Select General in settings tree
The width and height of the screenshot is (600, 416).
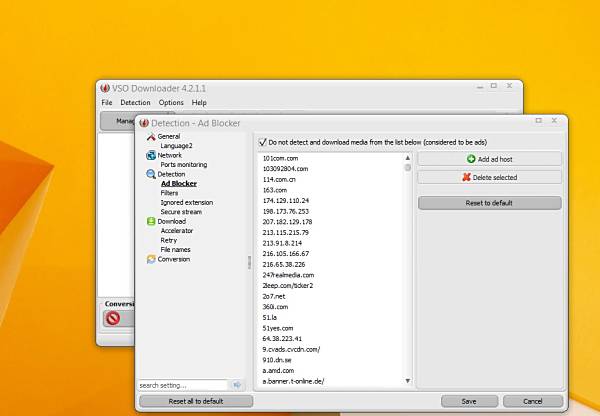point(169,137)
